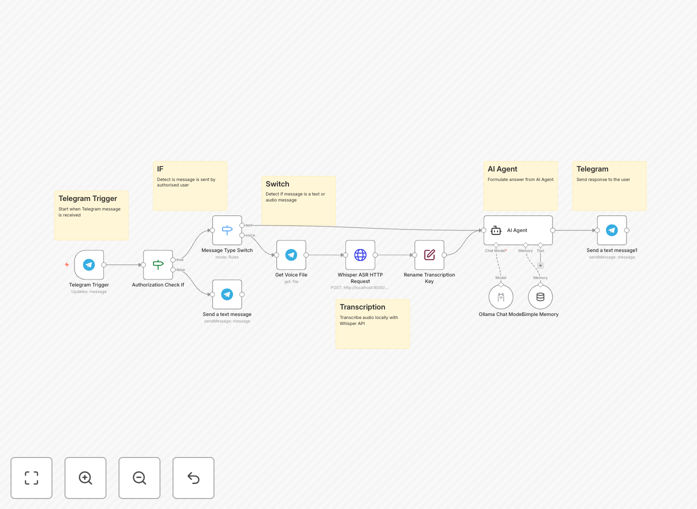Select the Send a text message1 node
This screenshot has height=509, width=697.
pos(612,230)
